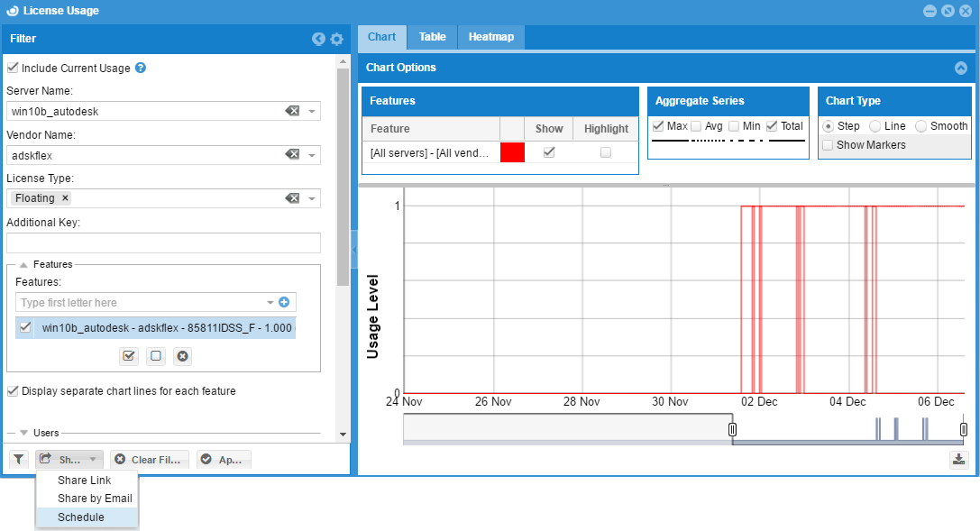Click the Additional Key input field
The width and height of the screenshot is (980, 531).
pos(163,243)
